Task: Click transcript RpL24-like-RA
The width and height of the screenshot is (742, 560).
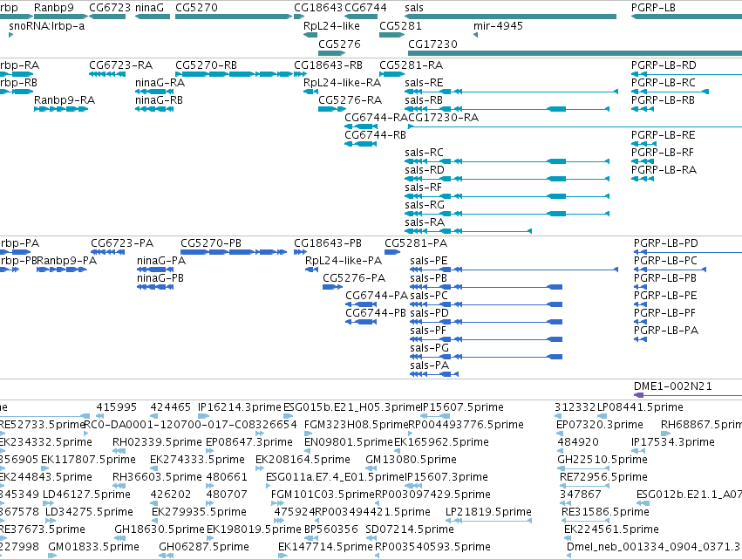Action: [x=311, y=92]
